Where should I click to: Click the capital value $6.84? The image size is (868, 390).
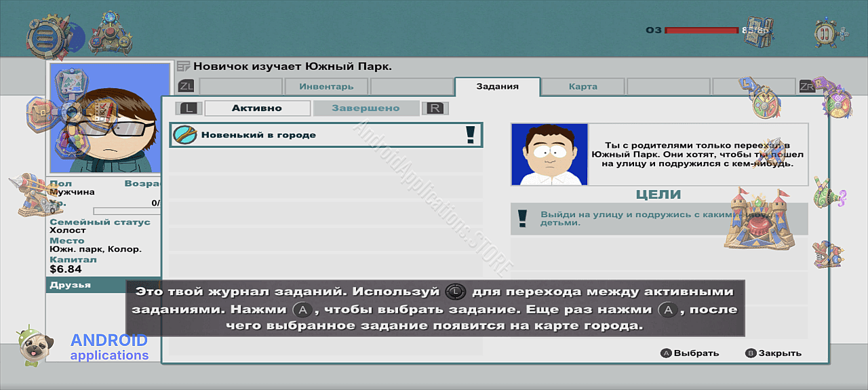pos(66,269)
